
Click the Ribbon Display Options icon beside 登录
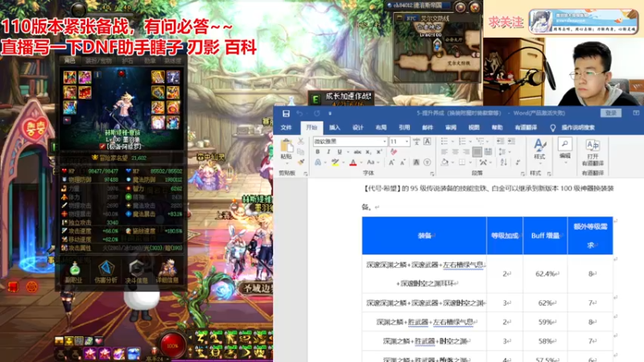(x=636, y=113)
